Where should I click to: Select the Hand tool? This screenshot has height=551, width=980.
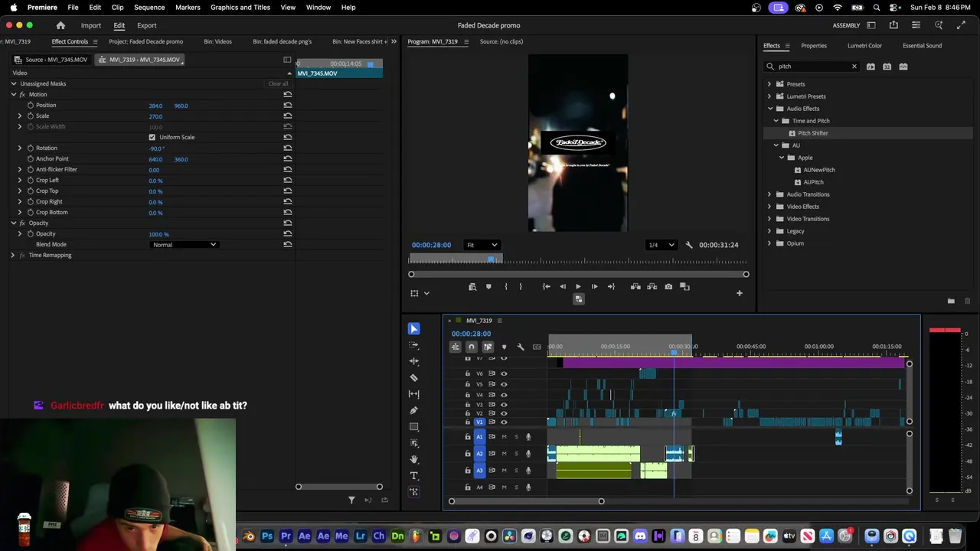coord(414,459)
